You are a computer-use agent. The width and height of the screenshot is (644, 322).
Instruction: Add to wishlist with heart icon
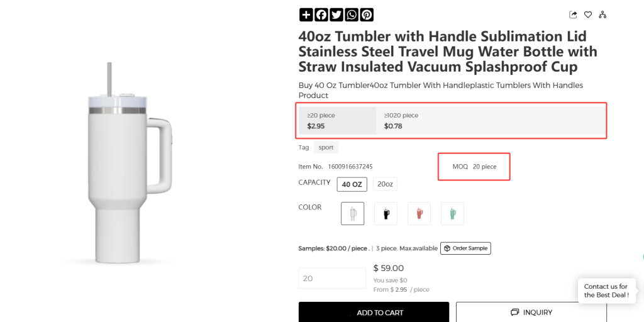[588, 15]
